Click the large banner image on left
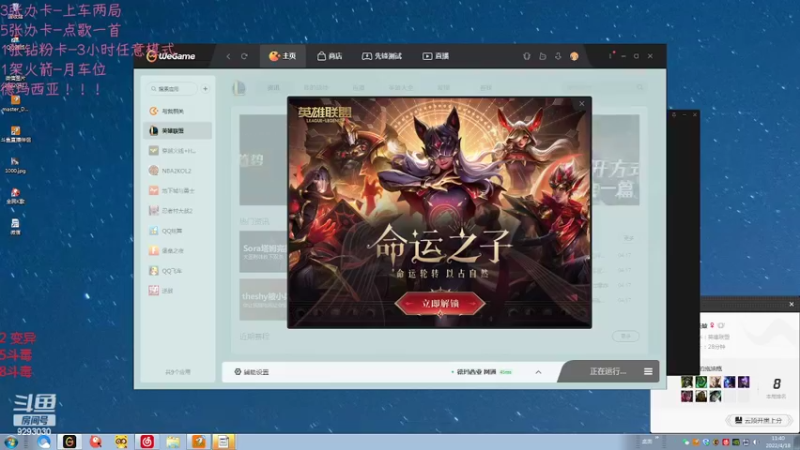800x450 pixels. click(263, 160)
